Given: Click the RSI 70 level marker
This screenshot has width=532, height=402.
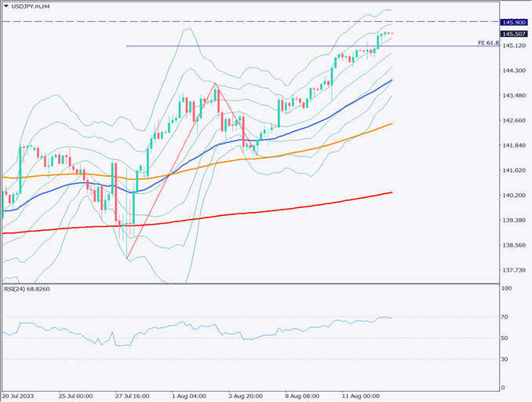Looking at the screenshot, I should 505,317.
